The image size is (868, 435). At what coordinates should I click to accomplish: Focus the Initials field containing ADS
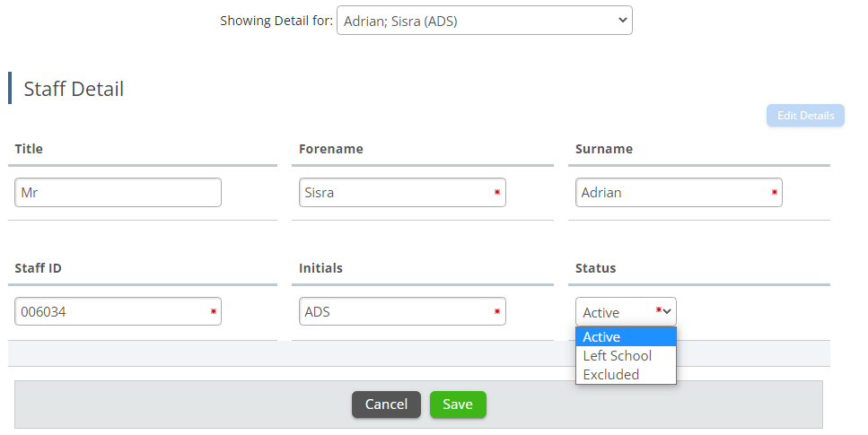[x=395, y=312]
